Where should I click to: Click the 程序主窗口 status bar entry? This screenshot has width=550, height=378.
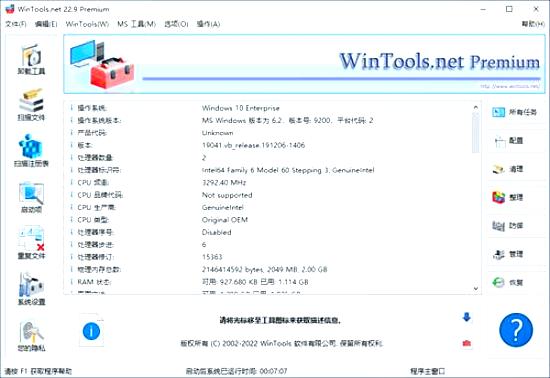[x=428, y=371]
